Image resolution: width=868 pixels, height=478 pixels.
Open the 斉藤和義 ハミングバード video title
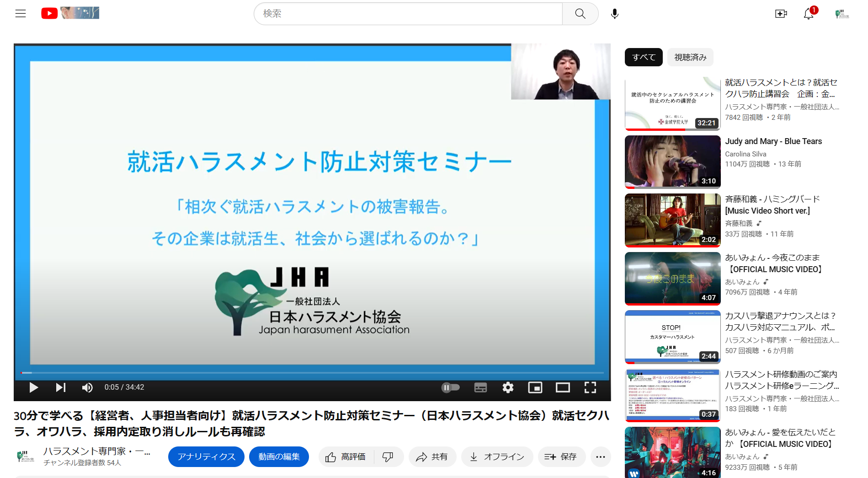(772, 205)
